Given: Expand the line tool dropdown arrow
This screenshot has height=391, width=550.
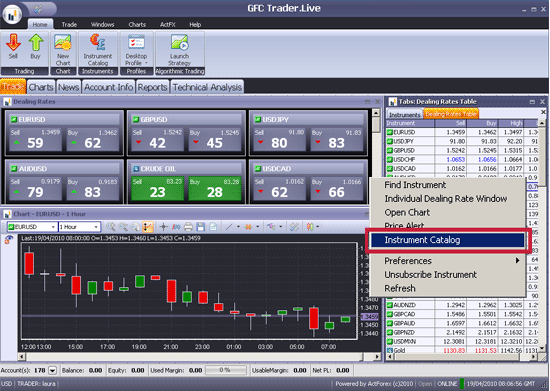Looking at the screenshot, I should [239, 227].
